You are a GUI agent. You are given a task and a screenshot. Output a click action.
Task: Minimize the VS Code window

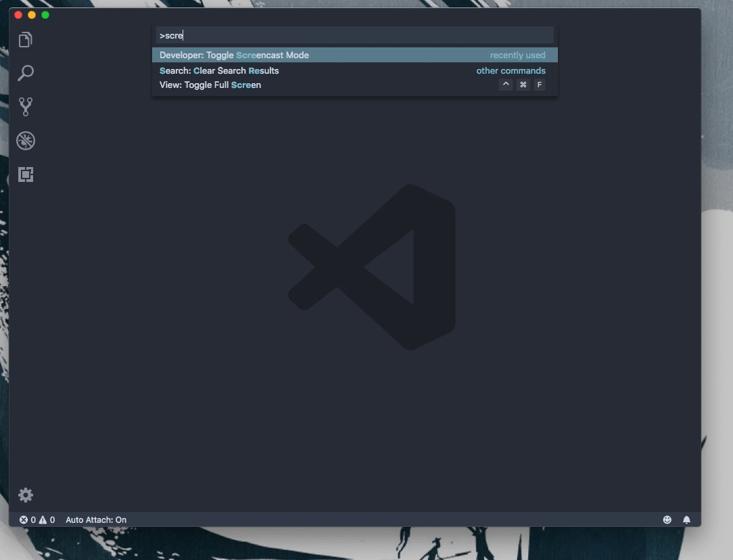(x=32, y=15)
